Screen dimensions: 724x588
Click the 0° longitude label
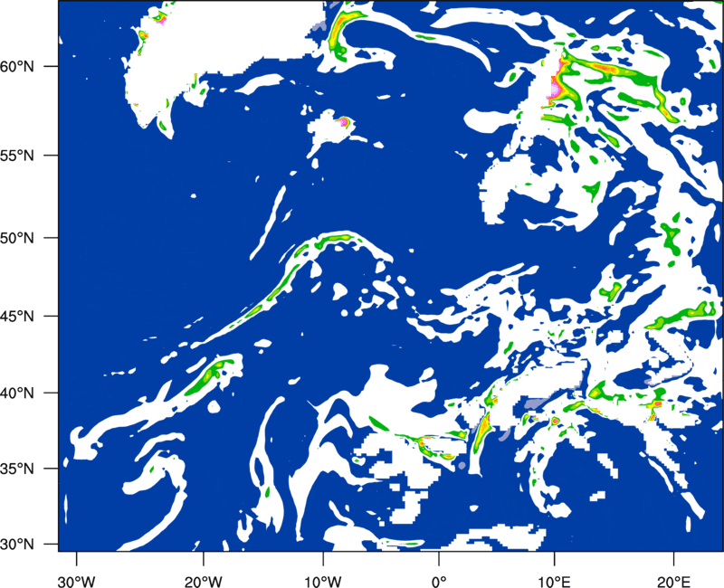pyautogui.click(x=439, y=581)
